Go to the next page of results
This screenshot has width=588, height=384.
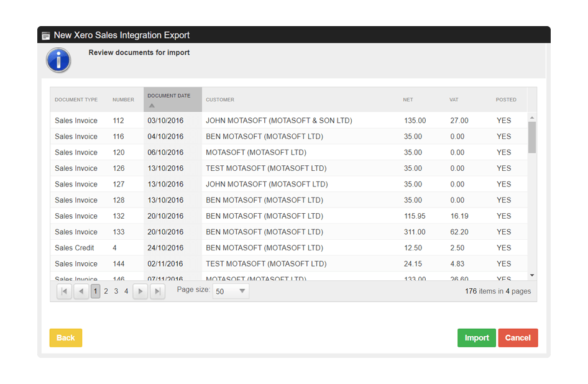click(x=140, y=291)
